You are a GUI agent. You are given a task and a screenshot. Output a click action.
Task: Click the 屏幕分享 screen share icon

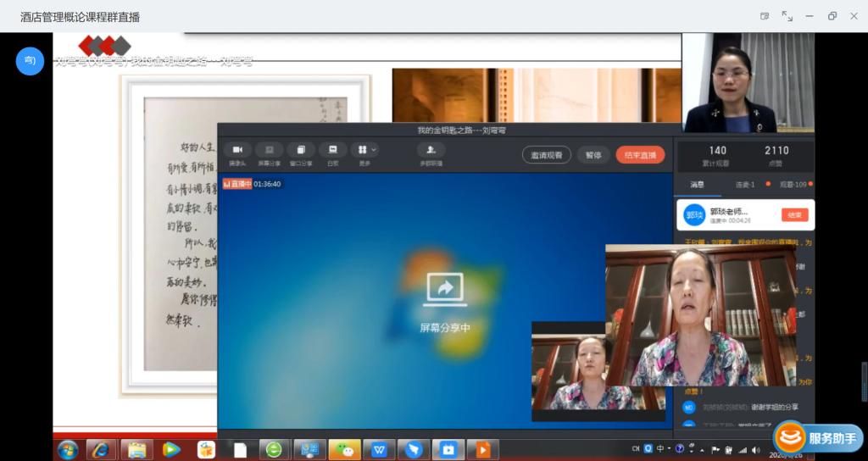270,150
